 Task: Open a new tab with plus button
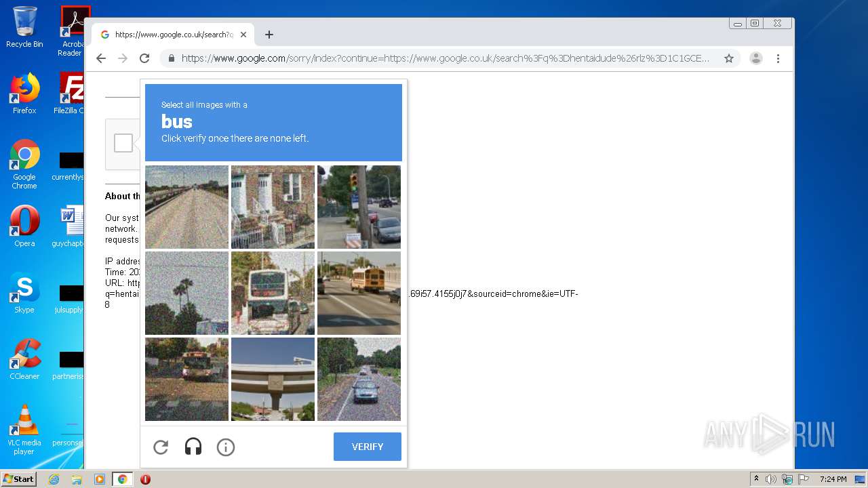[269, 35]
